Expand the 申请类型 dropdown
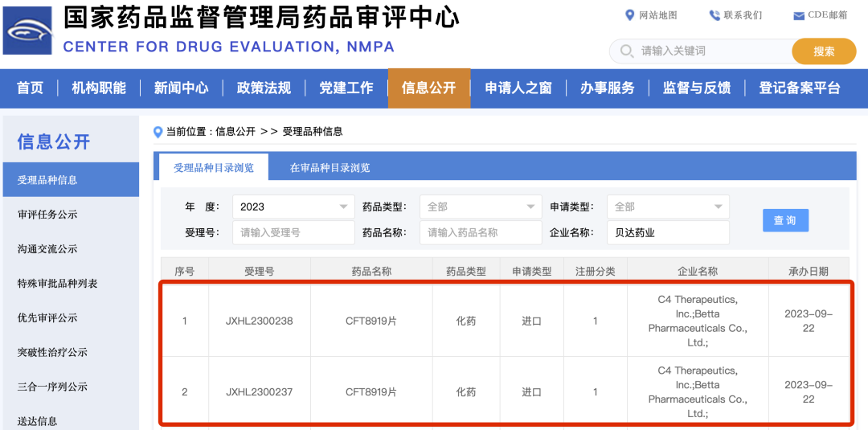Screen dimensions: 868x430 [x=668, y=207]
